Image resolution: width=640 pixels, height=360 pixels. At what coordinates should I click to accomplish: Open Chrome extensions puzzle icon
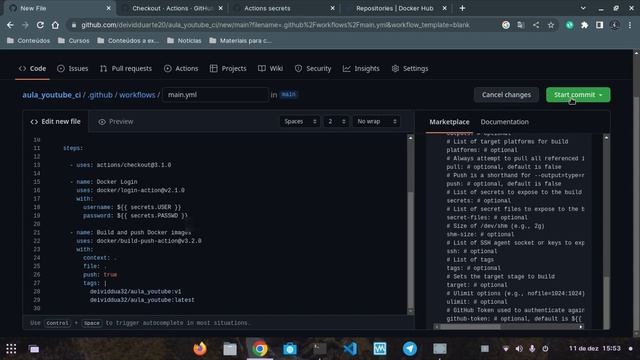click(x=584, y=25)
